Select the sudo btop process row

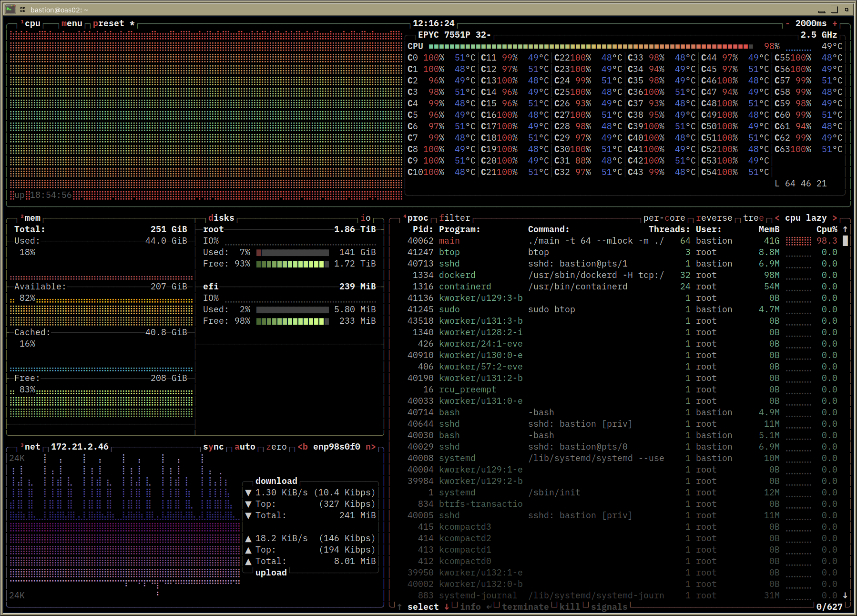click(x=622, y=309)
